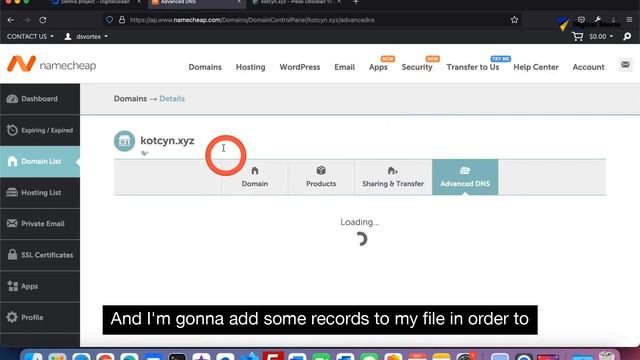
Task: Open a new browser tab
Action: [x=356, y=2]
